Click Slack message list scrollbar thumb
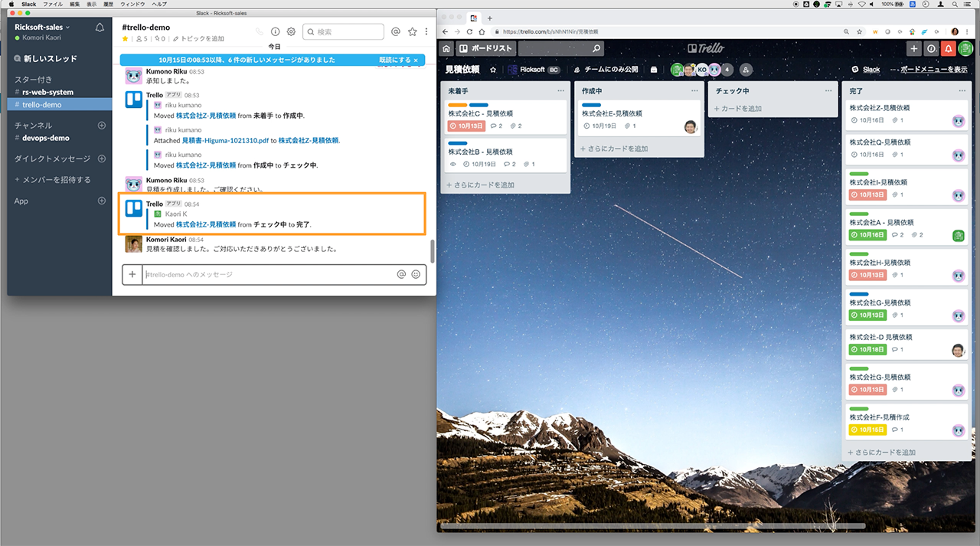 (x=432, y=250)
